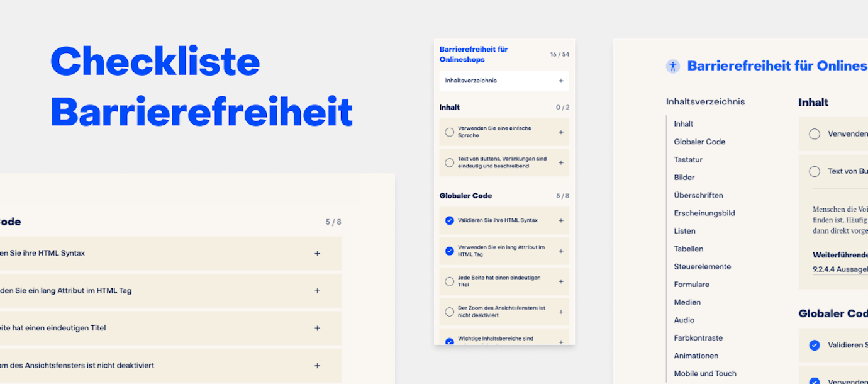Viewport: 868px width, 384px height.
Task: Select 'Farbkontraste' in Inhaltsverzeichnis
Action: pos(698,338)
